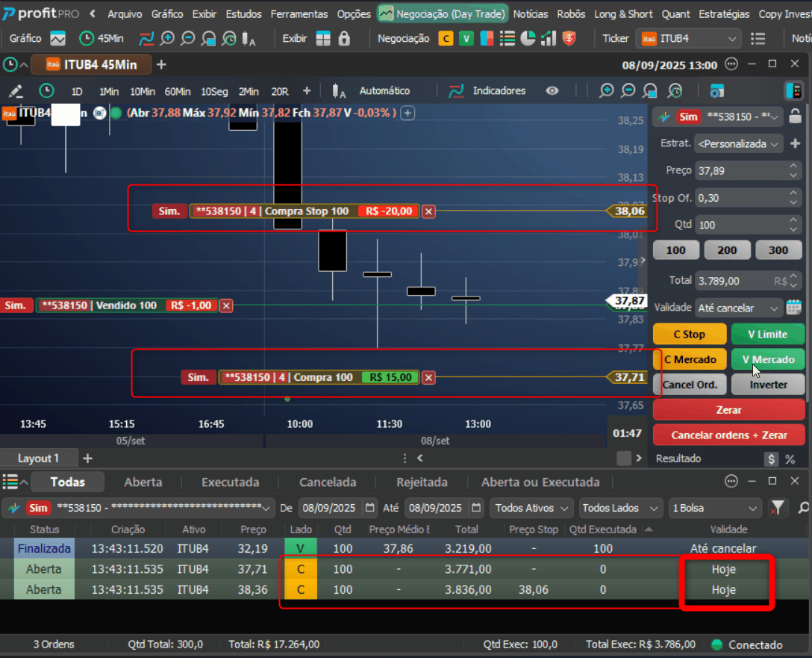Viewport: 812px width, 658px height.
Task: Click zoom out icon in top Gráfico toolbar
Action: (188, 38)
